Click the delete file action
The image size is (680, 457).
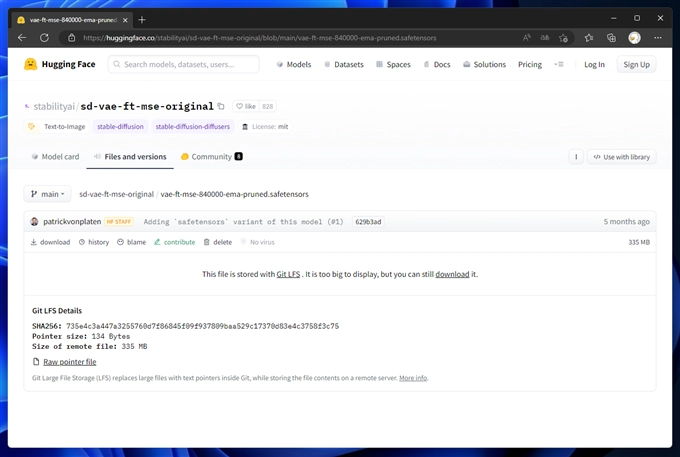(x=218, y=242)
